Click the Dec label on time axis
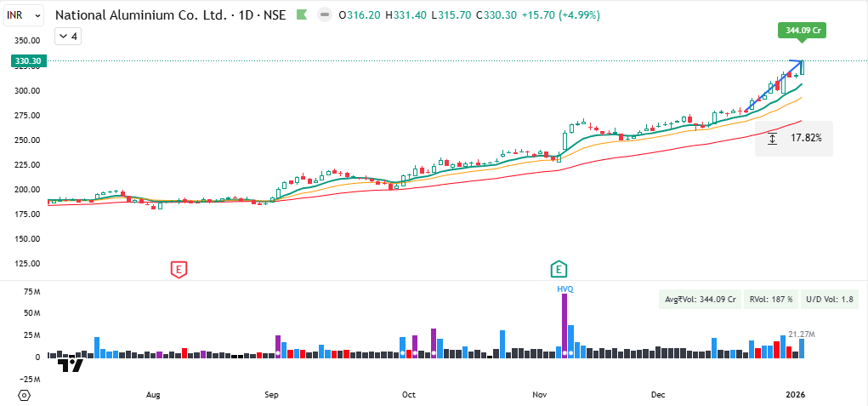Screen dimensions: 868x406 [x=658, y=395]
